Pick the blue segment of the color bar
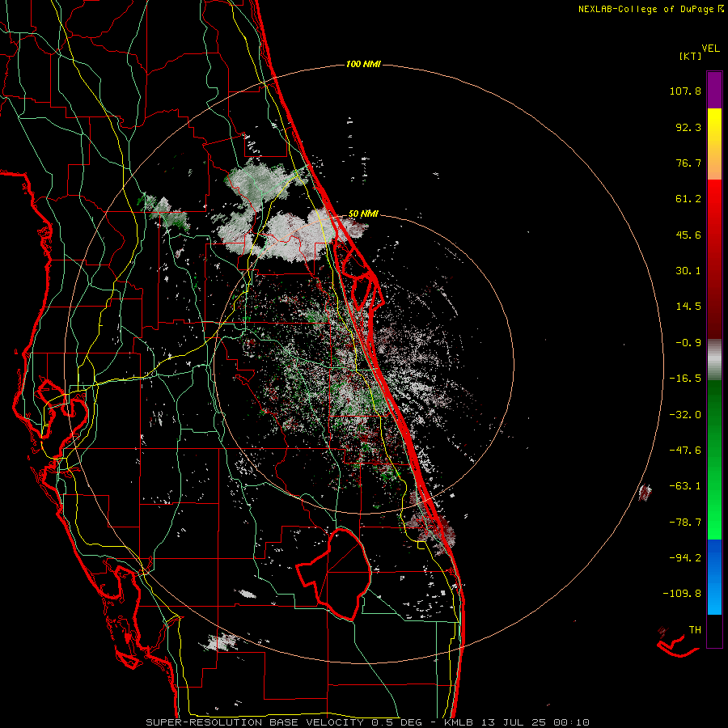This screenshot has width=728, height=728. click(714, 577)
